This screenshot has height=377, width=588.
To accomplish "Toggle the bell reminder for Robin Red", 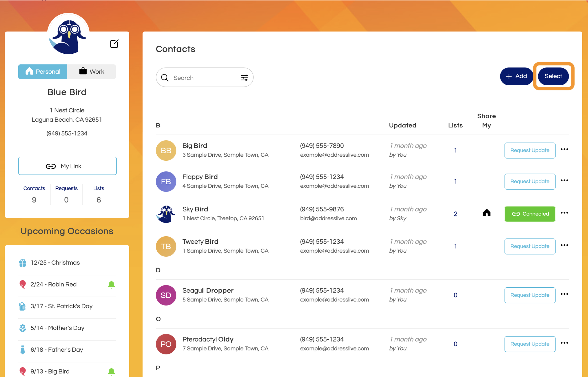I will 111,284.
